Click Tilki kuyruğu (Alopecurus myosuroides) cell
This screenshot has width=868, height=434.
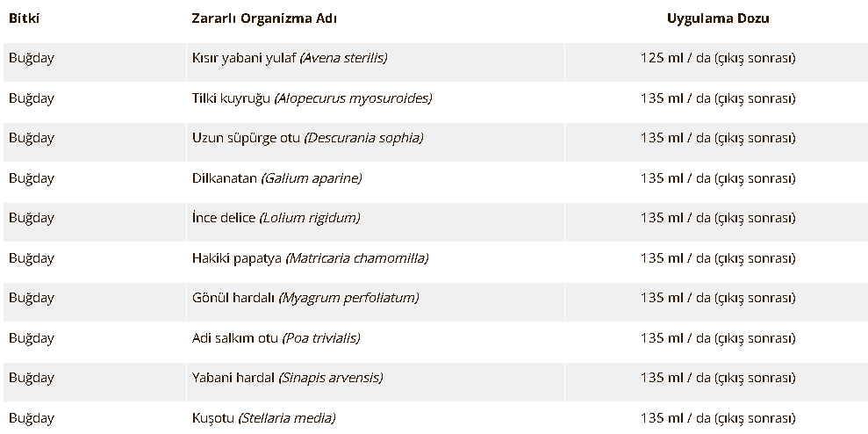click(x=312, y=98)
